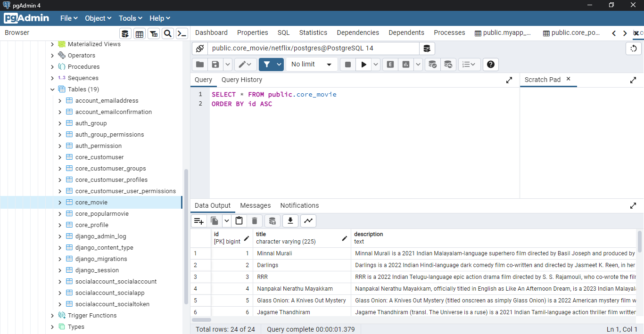Screen dimensions: 644x334
Task: Click the reset layout icon at top right
Action: coord(634,49)
